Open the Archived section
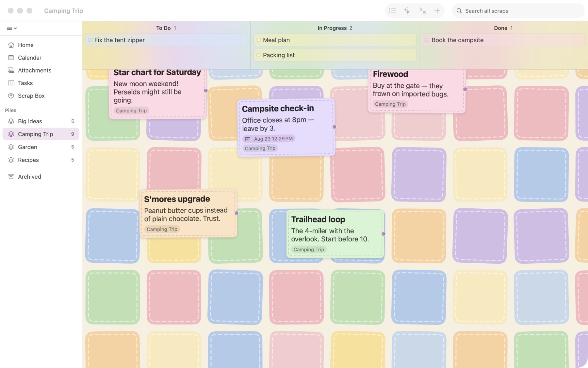The width and height of the screenshot is (588, 368). (x=41, y=177)
